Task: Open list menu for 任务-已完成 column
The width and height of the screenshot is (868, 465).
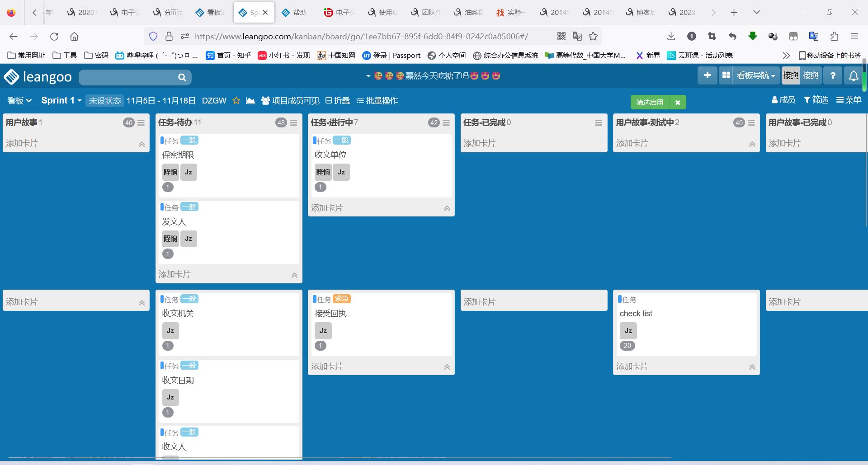Action: (599, 122)
